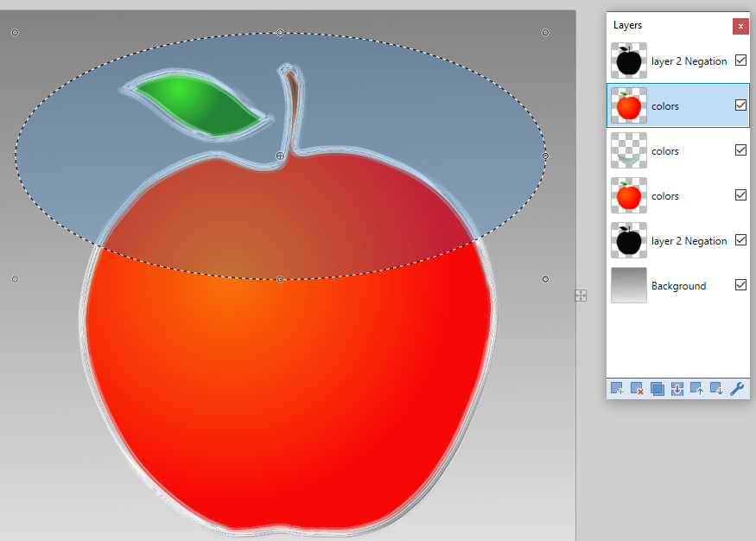
Task: Click the Move Layer Up icon
Action: click(696, 389)
